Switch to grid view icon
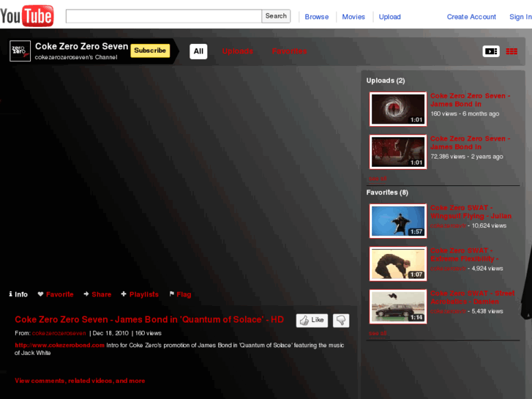This screenshot has height=399, width=532. point(512,51)
